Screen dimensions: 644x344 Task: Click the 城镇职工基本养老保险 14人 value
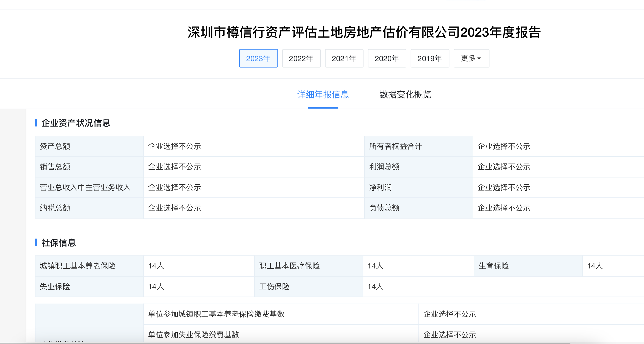pyautogui.click(x=156, y=266)
